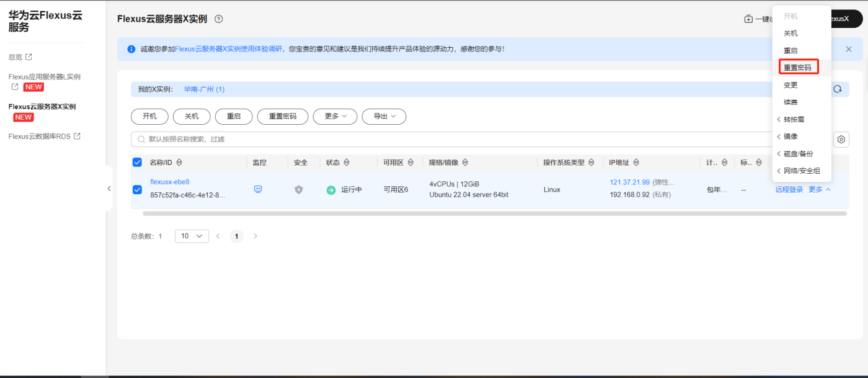Choose 重置密码 in the dropdown menu
This screenshot has height=378, width=868.
point(798,67)
